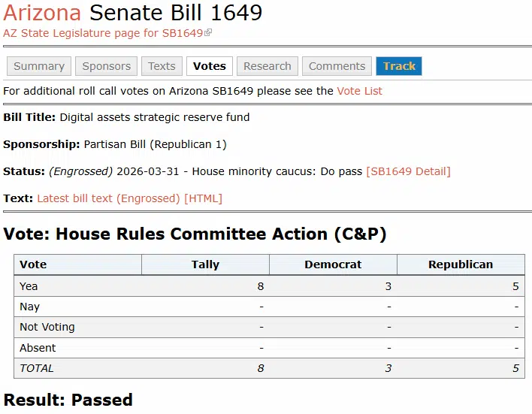The width and height of the screenshot is (532, 414).
Task: Open the [SB1649 Detail] status link
Action: 408,171
